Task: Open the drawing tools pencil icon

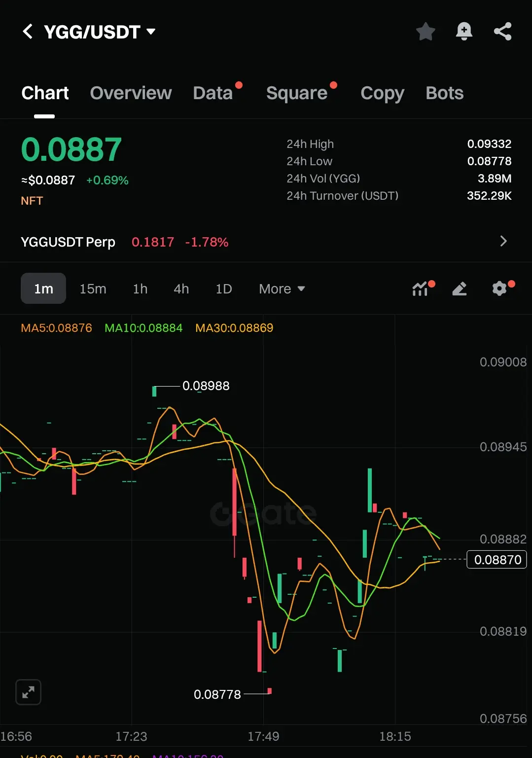Action: click(x=460, y=289)
